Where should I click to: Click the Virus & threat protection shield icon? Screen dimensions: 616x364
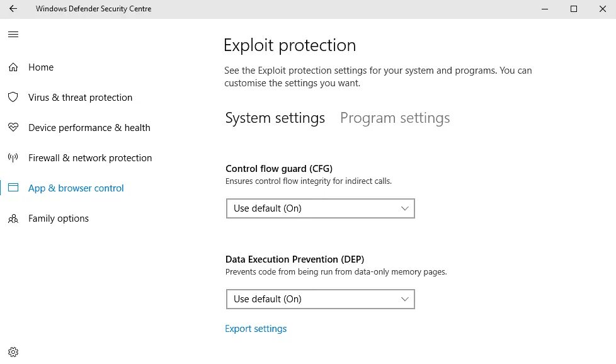13,98
